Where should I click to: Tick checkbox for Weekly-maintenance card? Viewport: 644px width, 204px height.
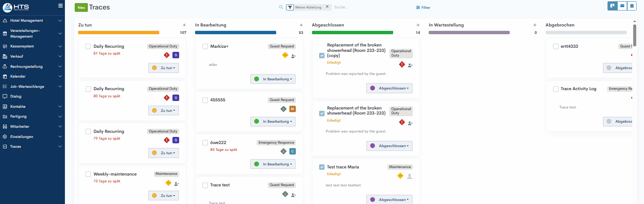click(x=88, y=174)
